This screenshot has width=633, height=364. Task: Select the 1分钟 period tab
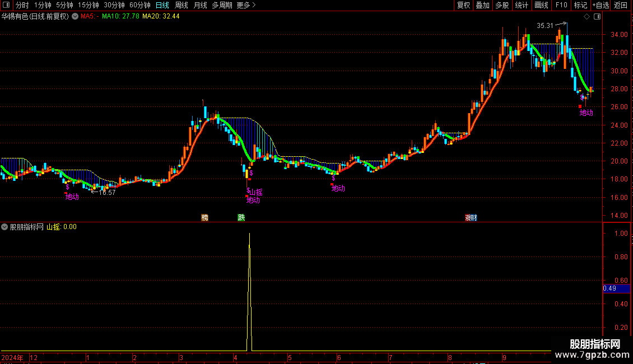[x=43, y=5]
